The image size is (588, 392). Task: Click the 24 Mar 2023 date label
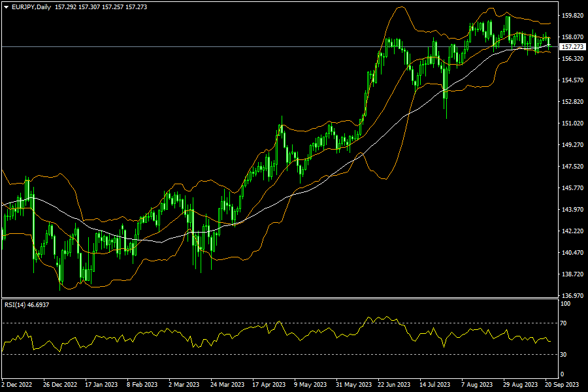(x=227, y=385)
